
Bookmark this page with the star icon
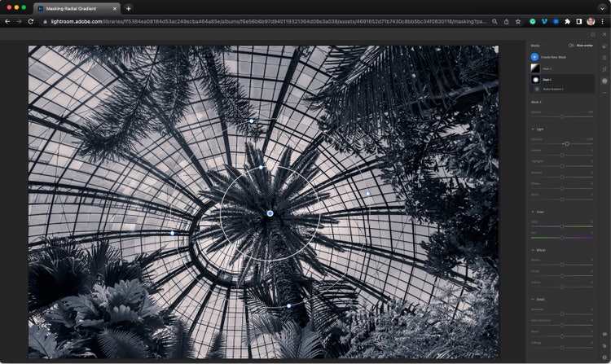(518, 21)
